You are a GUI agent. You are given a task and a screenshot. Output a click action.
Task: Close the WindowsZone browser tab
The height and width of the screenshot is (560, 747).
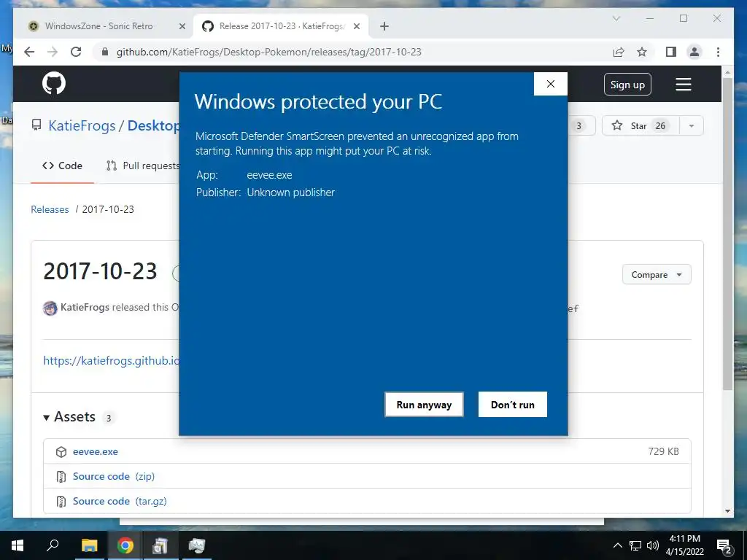click(182, 27)
